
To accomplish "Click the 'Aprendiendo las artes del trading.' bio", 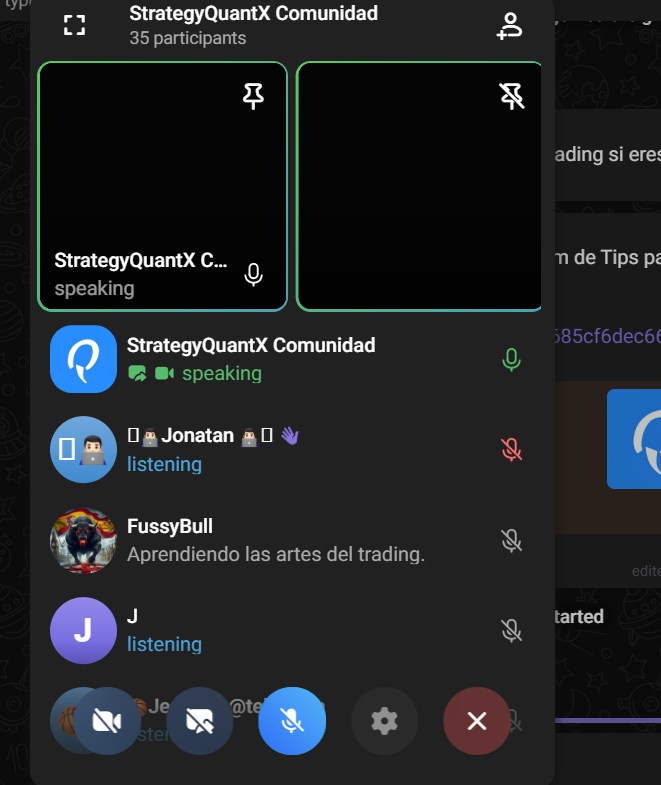I will pos(276,554).
